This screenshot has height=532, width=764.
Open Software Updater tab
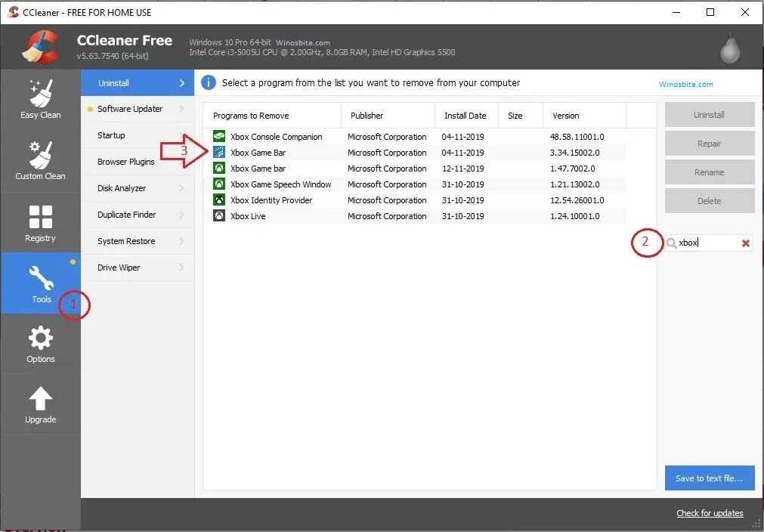(138, 109)
